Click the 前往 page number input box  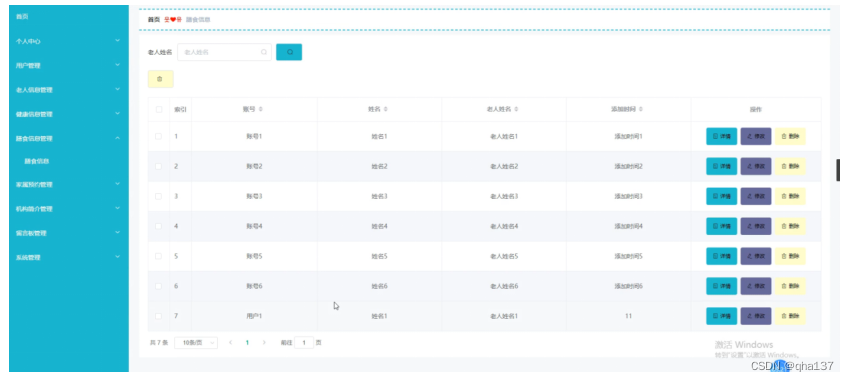coord(304,343)
